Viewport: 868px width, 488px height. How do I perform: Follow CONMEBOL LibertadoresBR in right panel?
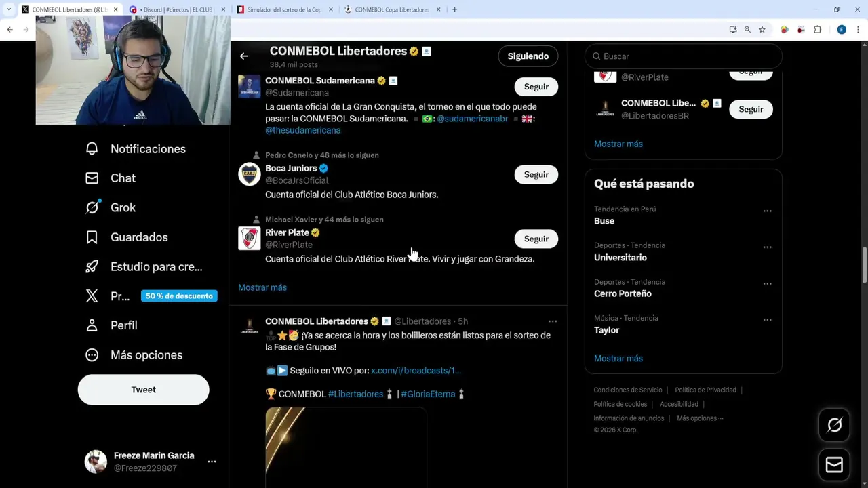751,109
